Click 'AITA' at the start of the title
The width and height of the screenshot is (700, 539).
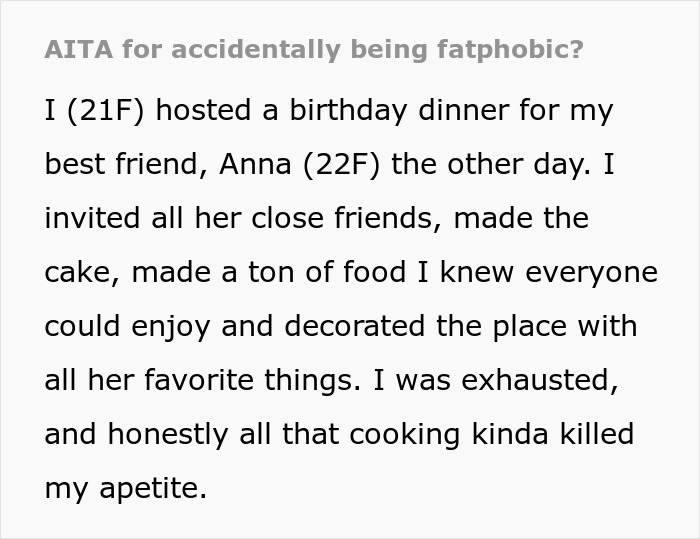point(76,50)
